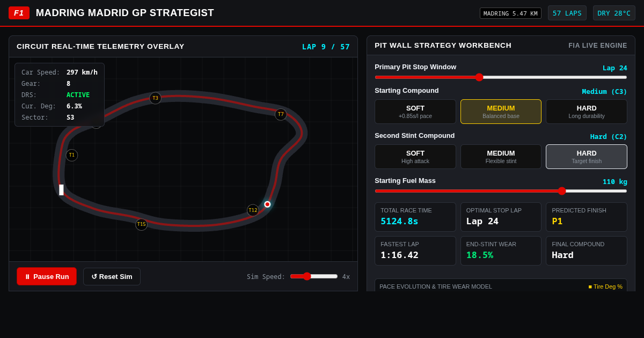Set second stint to Medium flexible stint
The width and height of the screenshot is (644, 338).
point(501,157)
